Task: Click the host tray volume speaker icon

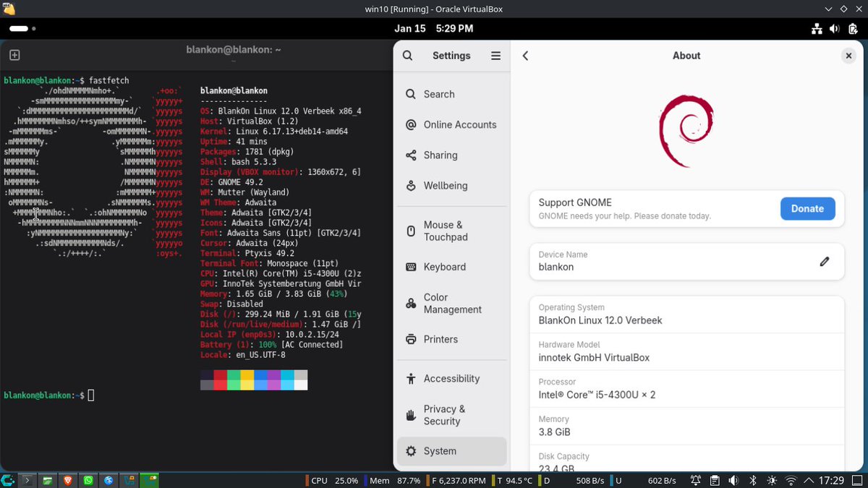Action: [x=733, y=480]
